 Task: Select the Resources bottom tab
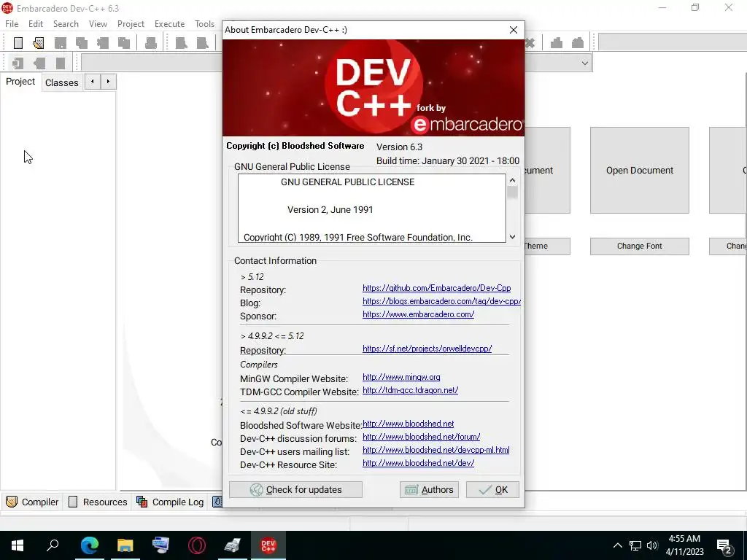click(x=98, y=502)
